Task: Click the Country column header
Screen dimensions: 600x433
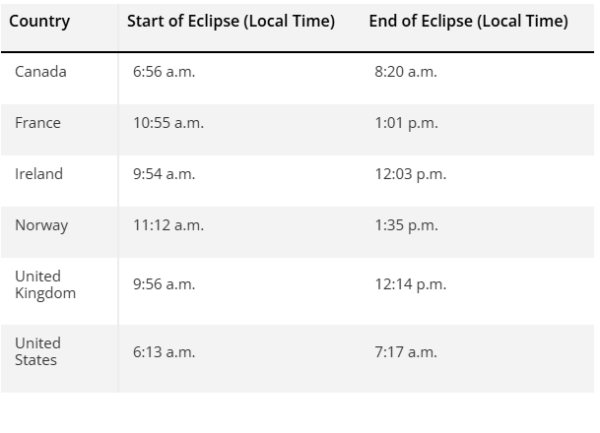Action: tap(40, 21)
